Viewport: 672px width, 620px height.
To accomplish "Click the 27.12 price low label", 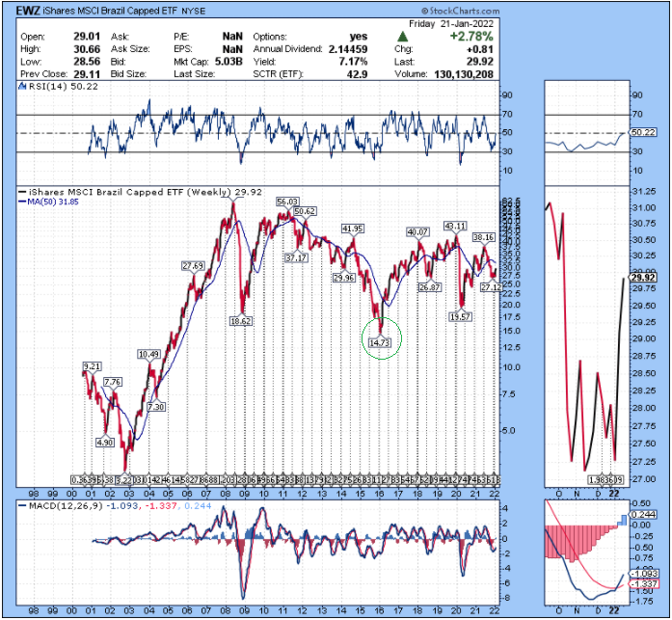I will [491, 287].
